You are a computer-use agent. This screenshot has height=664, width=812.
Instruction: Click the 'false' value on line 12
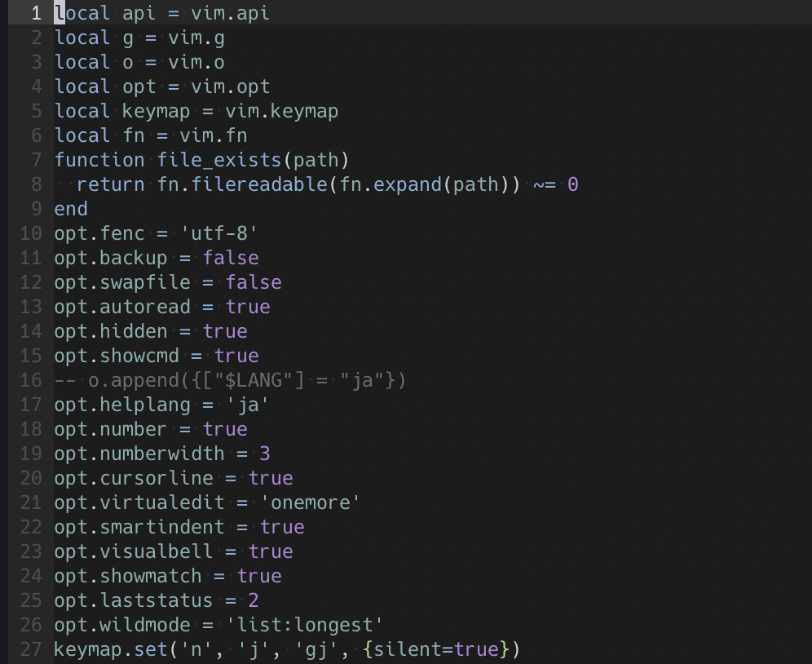[254, 282]
